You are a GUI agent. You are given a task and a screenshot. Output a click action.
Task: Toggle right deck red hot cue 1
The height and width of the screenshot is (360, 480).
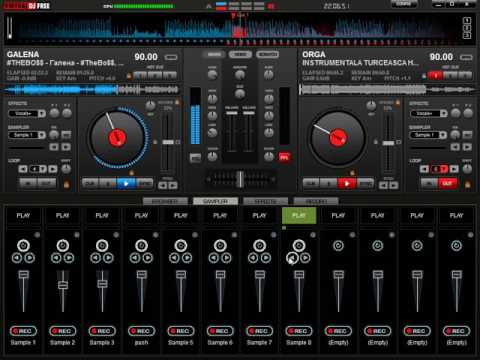point(435,76)
